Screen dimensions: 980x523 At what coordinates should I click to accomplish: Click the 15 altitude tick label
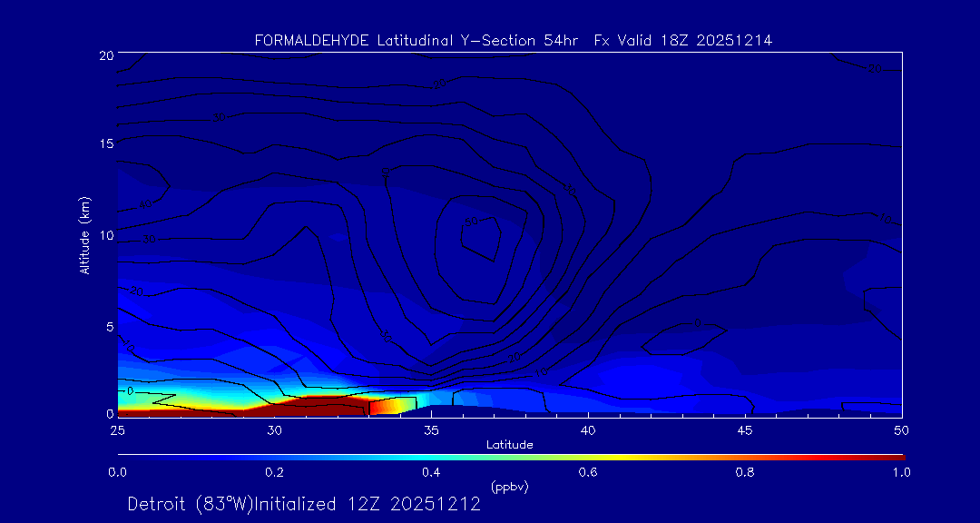105,143
